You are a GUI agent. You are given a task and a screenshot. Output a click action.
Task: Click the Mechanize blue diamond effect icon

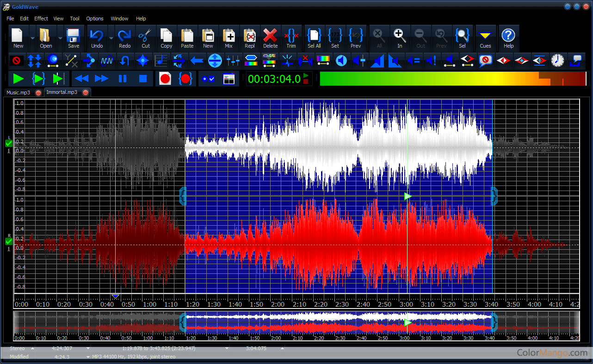pyautogui.click(x=143, y=61)
